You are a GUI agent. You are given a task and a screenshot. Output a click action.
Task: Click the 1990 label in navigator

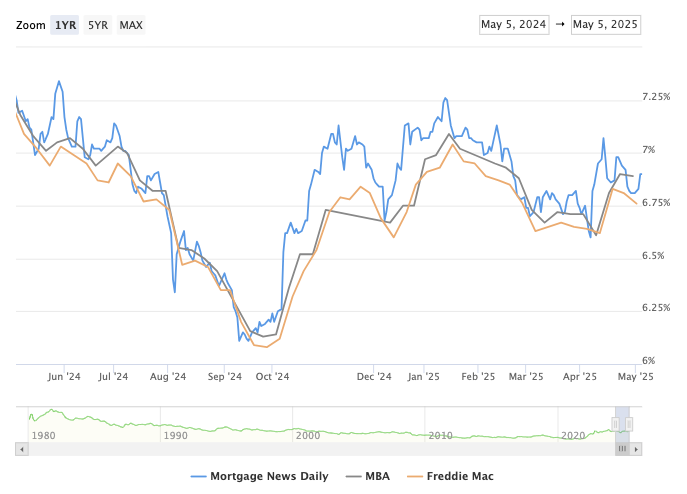point(175,436)
